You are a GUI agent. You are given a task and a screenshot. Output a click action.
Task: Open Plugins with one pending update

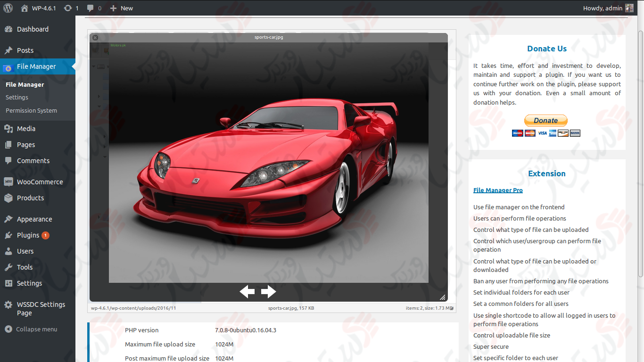pyautogui.click(x=28, y=235)
